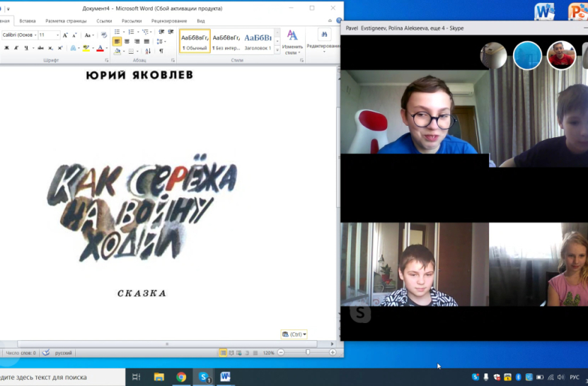Apply yellow text highlight color
This screenshot has height=386, width=588.
pyautogui.click(x=86, y=48)
